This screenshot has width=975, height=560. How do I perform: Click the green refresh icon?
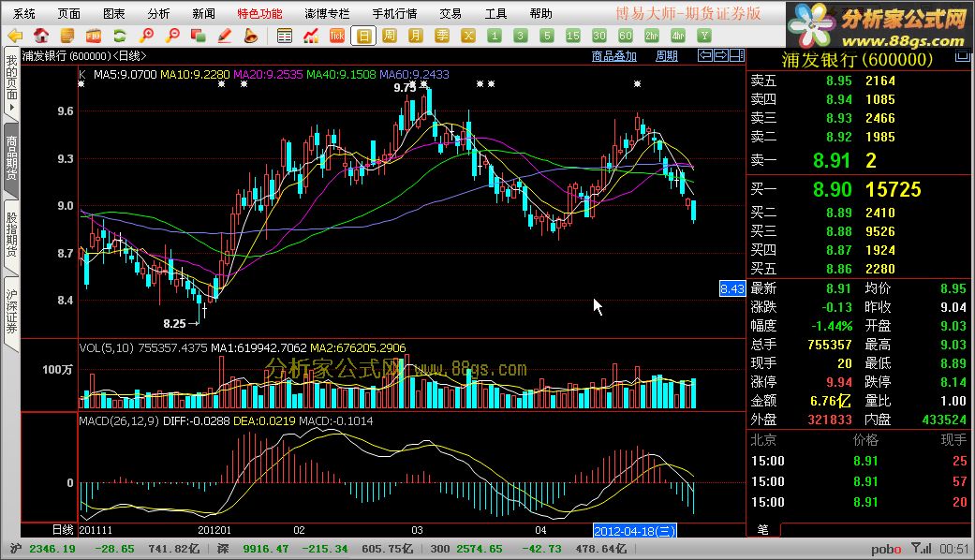119,36
